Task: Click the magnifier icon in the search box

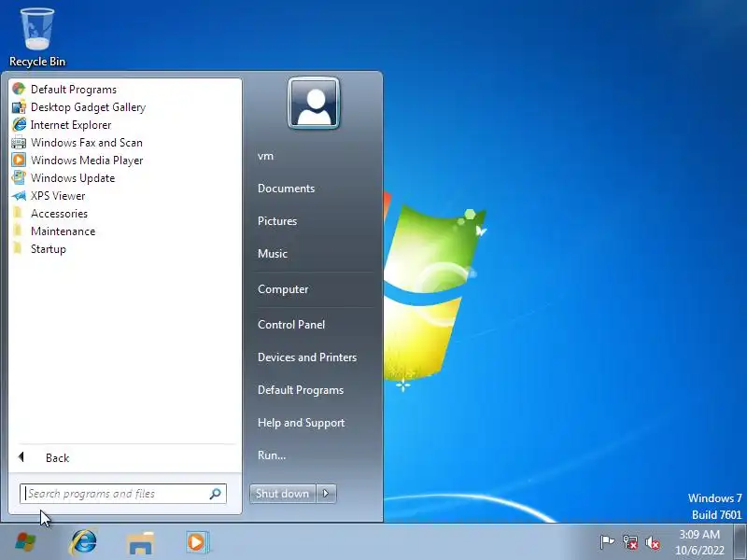Action: click(216, 494)
